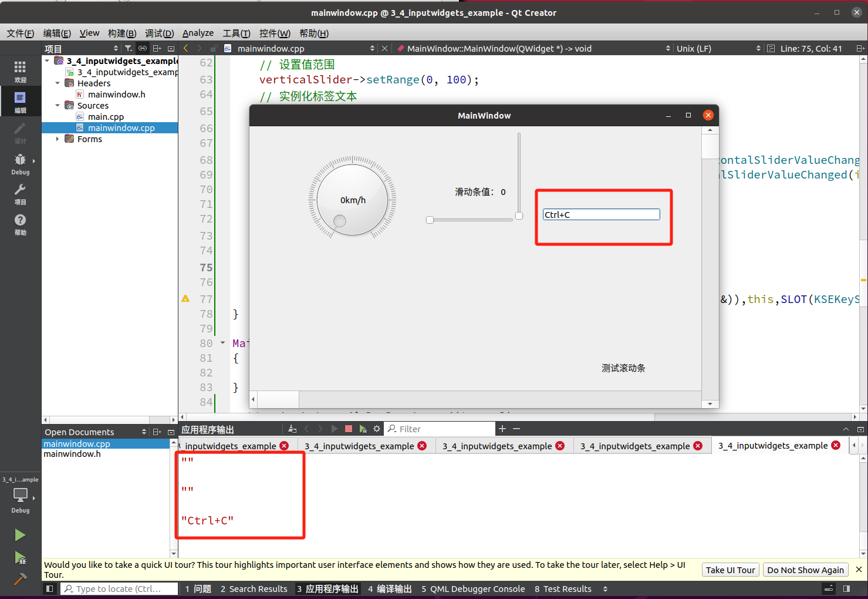This screenshot has height=599, width=868.
Task: Select main.cpp in the project tree
Action: tap(106, 116)
